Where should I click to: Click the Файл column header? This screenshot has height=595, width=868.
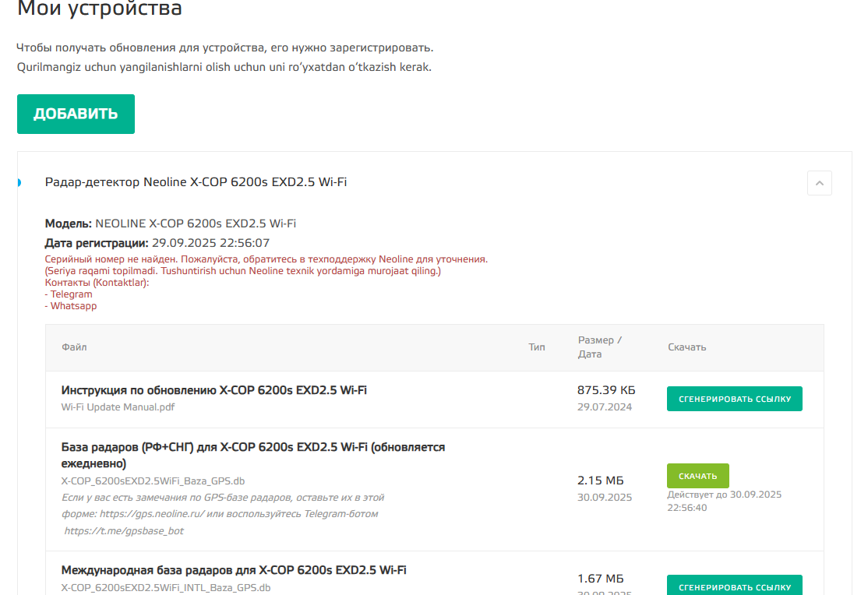[74, 347]
